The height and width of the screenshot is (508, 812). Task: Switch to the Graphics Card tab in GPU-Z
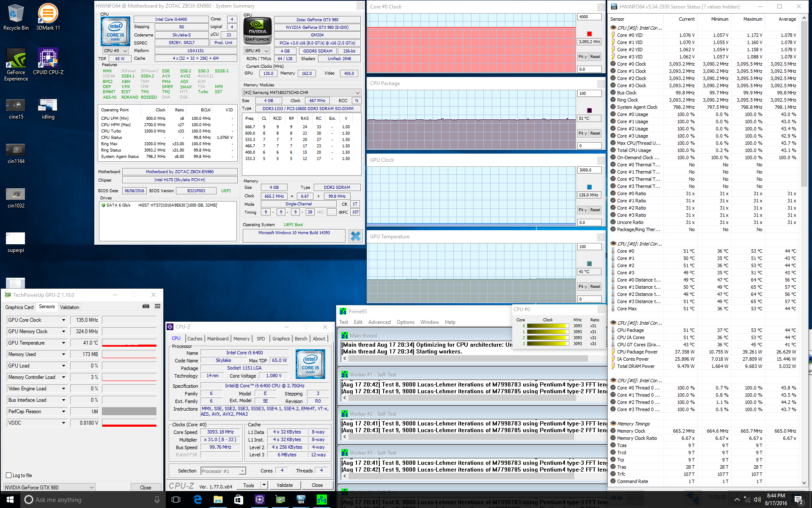click(x=19, y=307)
